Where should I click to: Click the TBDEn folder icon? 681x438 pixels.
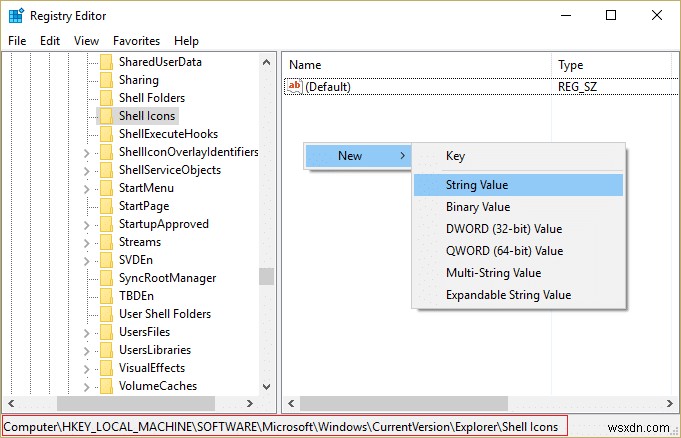coord(106,296)
